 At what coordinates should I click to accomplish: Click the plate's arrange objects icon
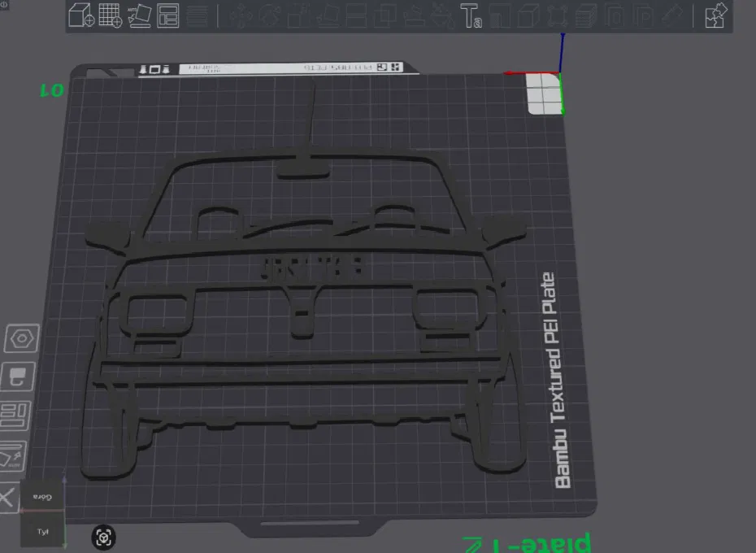point(15,415)
